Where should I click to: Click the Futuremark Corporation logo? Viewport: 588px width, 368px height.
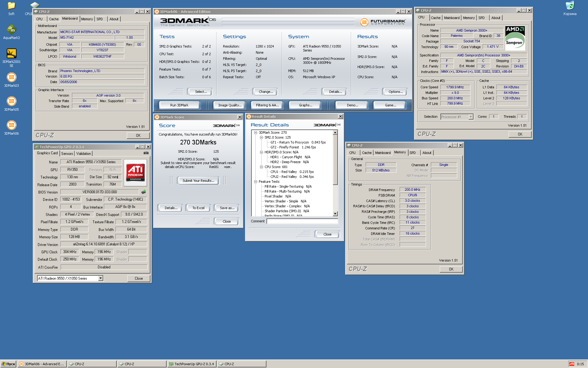pyautogui.click(x=383, y=22)
